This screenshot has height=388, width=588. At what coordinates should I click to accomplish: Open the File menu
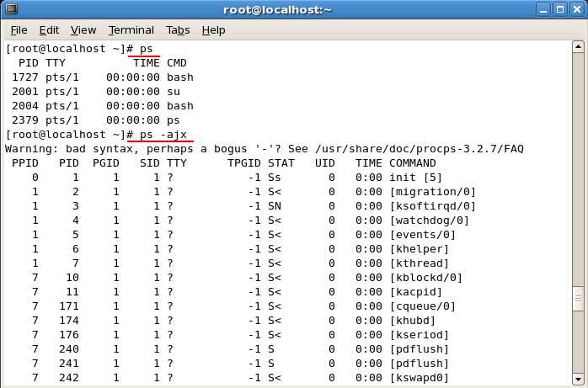pos(19,30)
